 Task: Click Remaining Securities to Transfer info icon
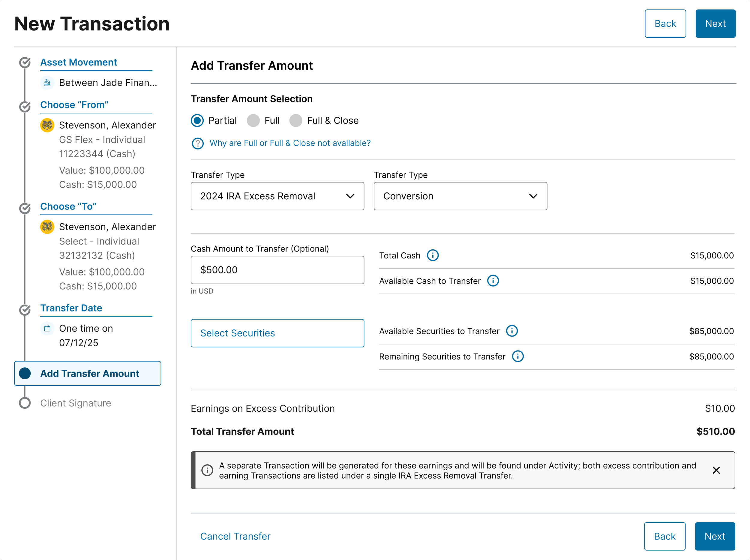(517, 356)
